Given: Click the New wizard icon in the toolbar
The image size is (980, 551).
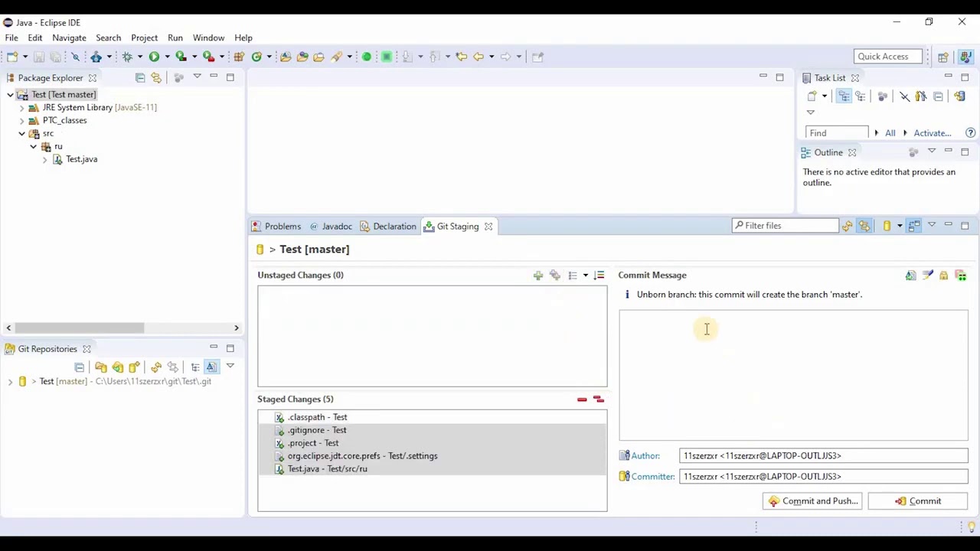Looking at the screenshot, I should point(12,57).
